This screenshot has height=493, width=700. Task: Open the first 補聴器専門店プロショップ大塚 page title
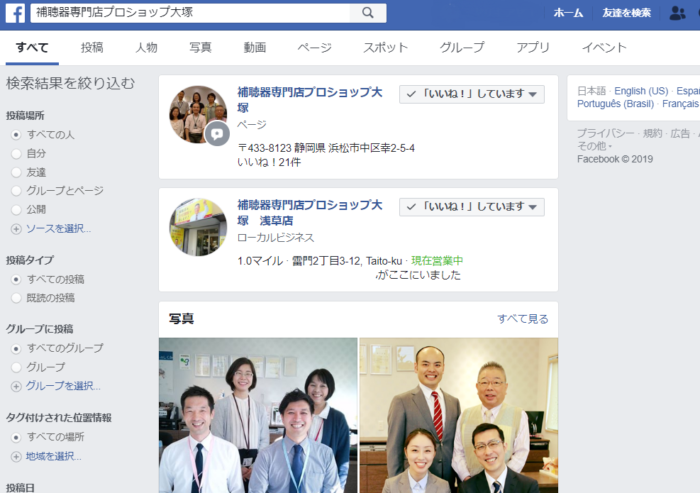(310, 100)
